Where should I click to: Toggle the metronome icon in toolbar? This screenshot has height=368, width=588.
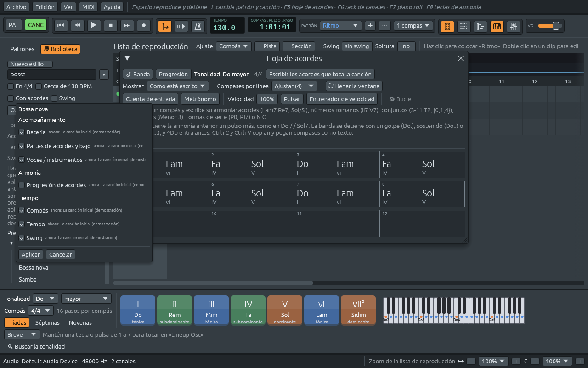[198, 26]
